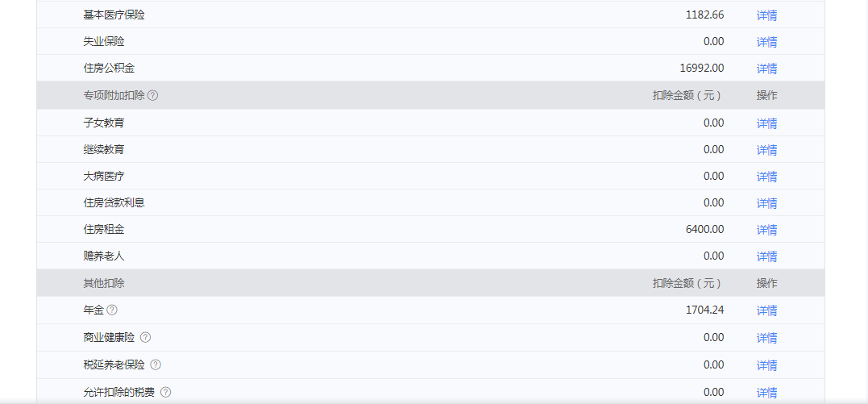View 详情 of 住房公积金
This screenshot has width=868, height=404.
click(x=766, y=69)
